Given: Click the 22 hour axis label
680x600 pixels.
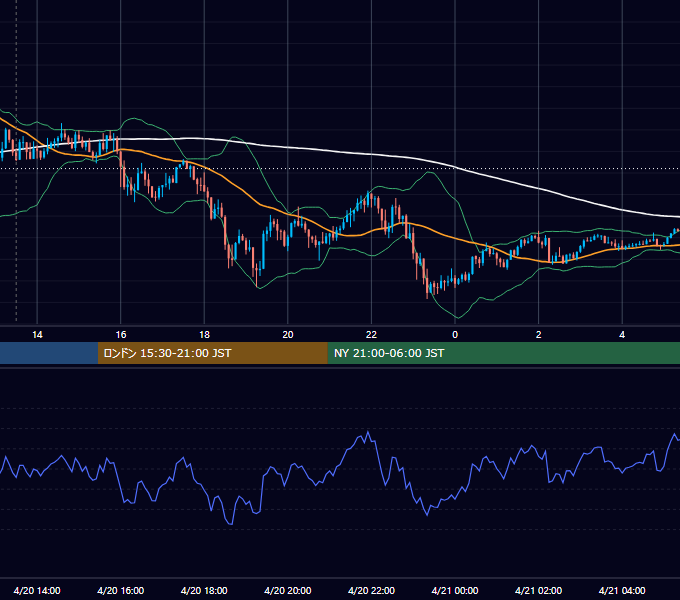Looking at the screenshot, I should pos(371,335).
